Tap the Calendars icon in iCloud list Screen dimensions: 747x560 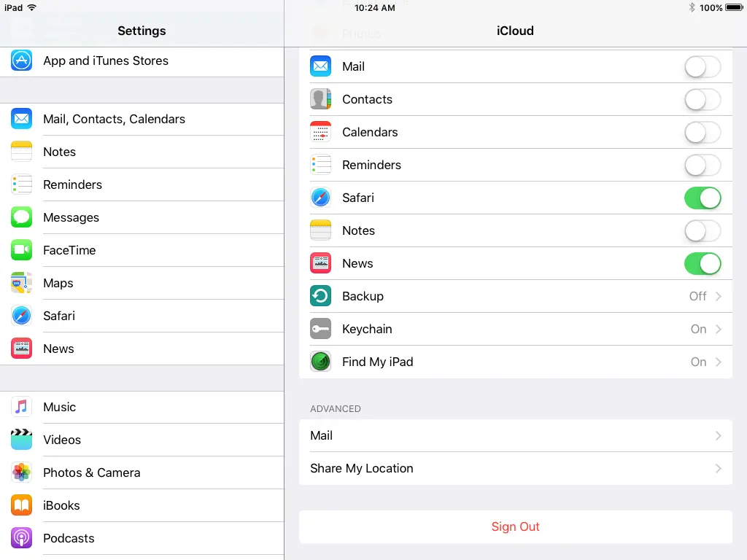click(321, 132)
